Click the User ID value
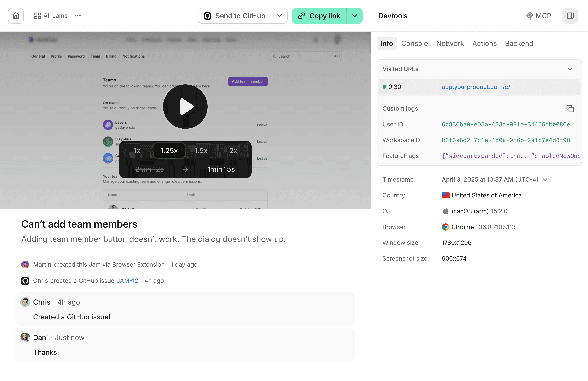The width and height of the screenshot is (588, 381). point(506,124)
